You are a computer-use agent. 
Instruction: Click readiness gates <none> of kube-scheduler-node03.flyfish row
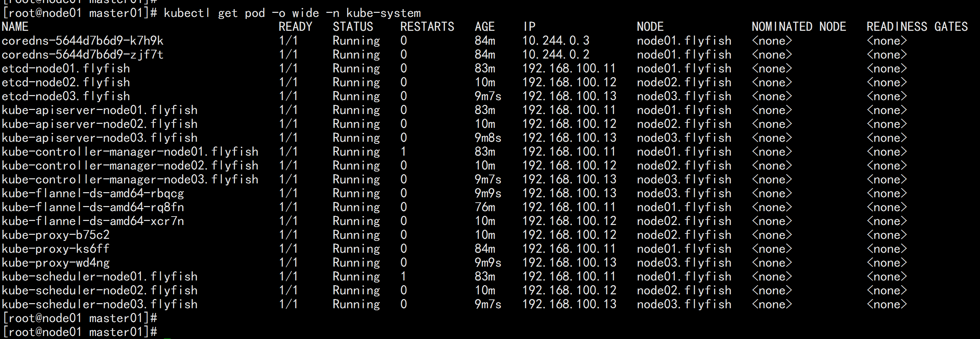pyautogui.click(x=887, y=304)
